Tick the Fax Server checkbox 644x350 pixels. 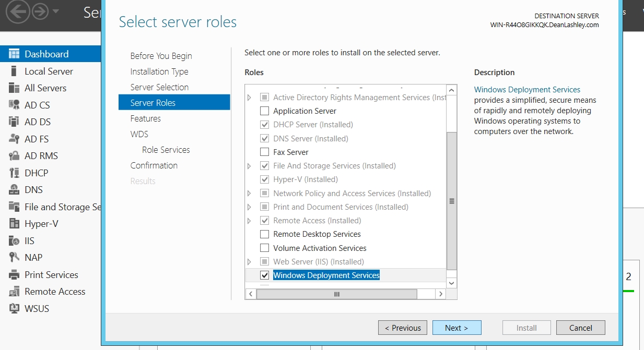click(x=264, y=152)
